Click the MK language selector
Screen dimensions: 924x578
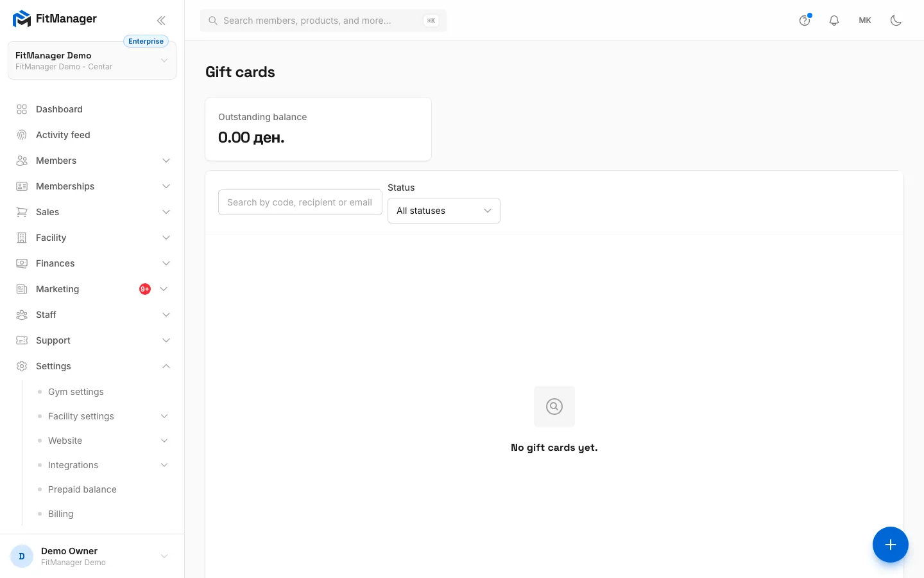pos(865,21)
